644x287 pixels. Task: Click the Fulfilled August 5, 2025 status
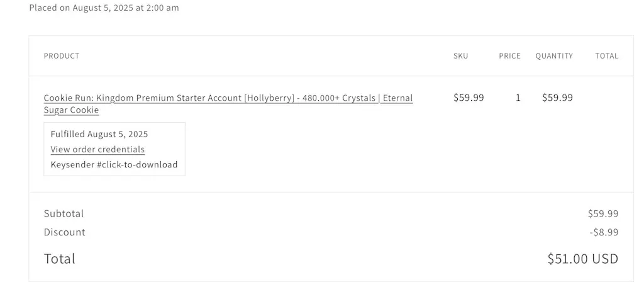(x=99, y=134)
